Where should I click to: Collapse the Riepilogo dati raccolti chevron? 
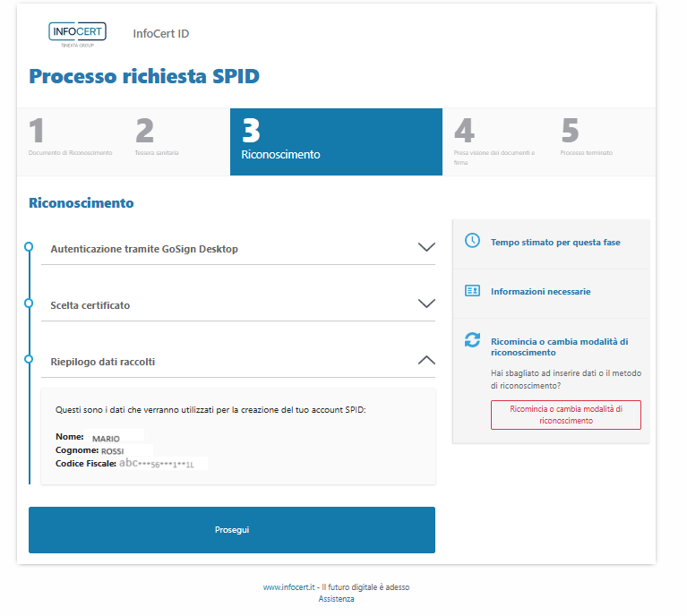coord(426,361)
